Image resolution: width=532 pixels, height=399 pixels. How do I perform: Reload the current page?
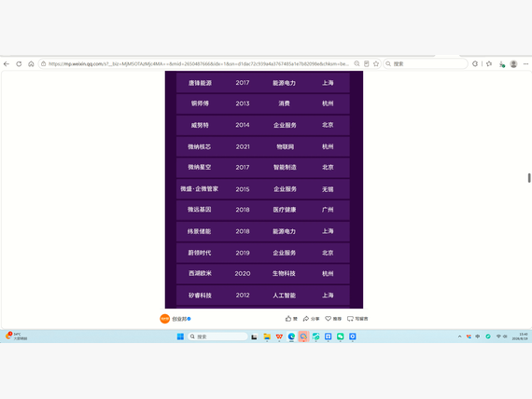[19, 63]
